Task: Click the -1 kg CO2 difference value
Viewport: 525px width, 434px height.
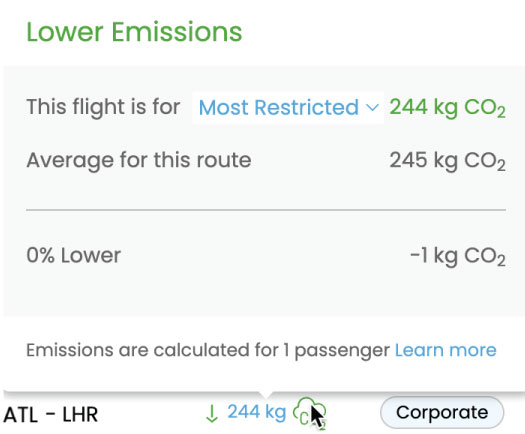Action: 457,256
